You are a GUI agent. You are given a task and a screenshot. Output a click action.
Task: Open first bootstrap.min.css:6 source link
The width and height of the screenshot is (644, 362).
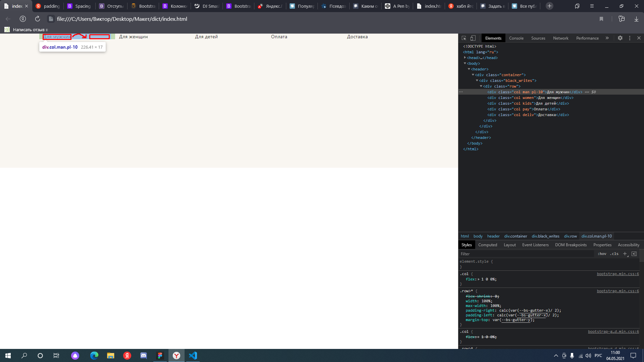tap(617, 274)
